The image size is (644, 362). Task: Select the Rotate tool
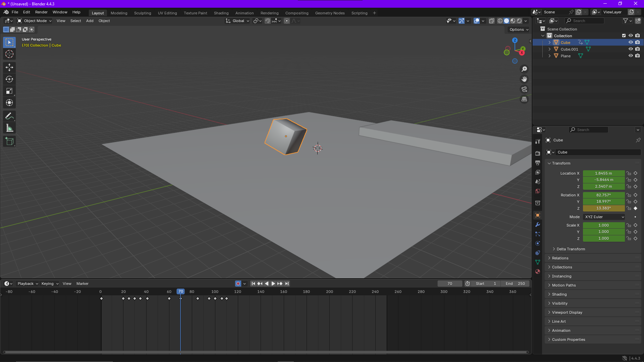pyautogui.click(x=9, y=79)
